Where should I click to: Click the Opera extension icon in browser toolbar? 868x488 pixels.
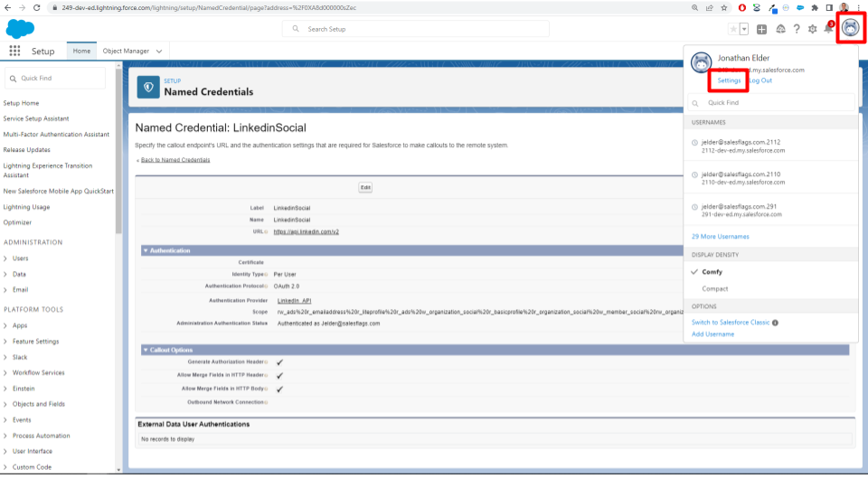[742, 8]
